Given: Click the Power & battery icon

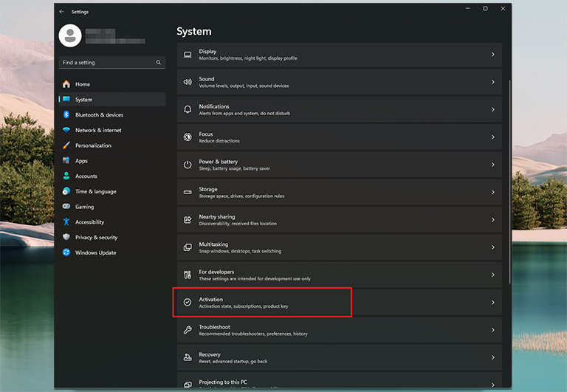Looking at the screenshot, I should click(x=188, y=165).
